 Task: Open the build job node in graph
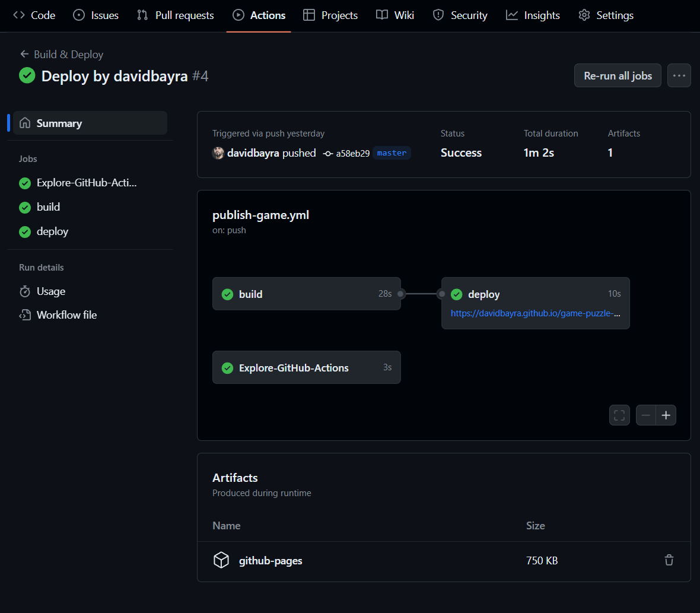[x=306, y=294]
